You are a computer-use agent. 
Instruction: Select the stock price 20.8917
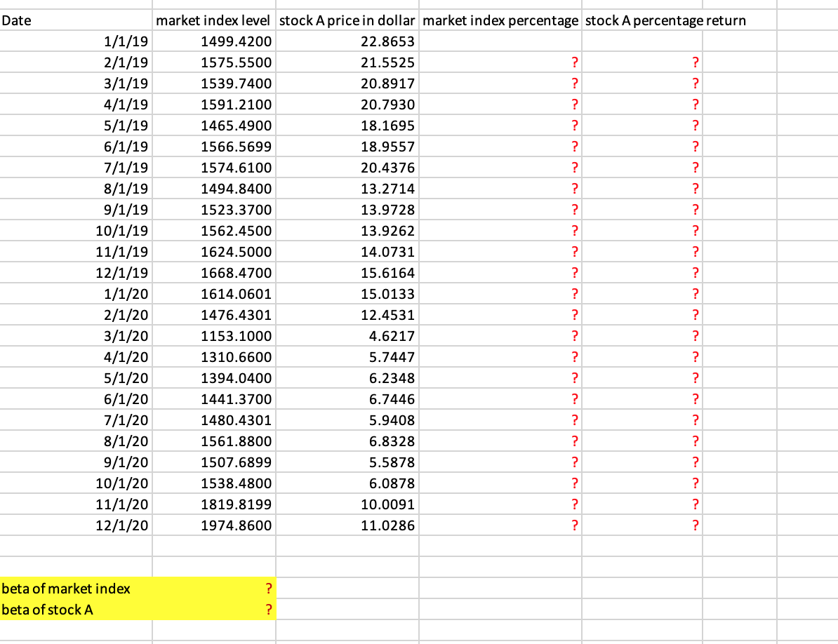click(x=347, y=83)
